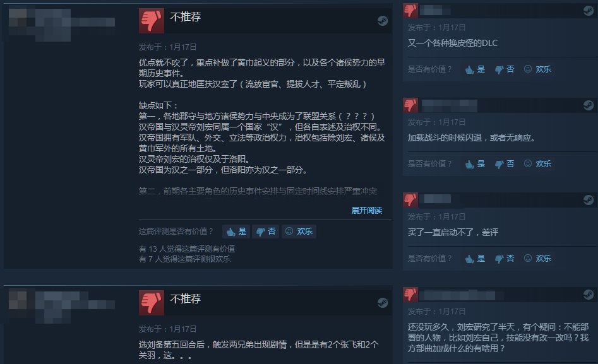Vote 是 on the 加载战斗闪退 review
Viewport: 598px width, 364px height.
pyautogui.click(x=475, y=164)
